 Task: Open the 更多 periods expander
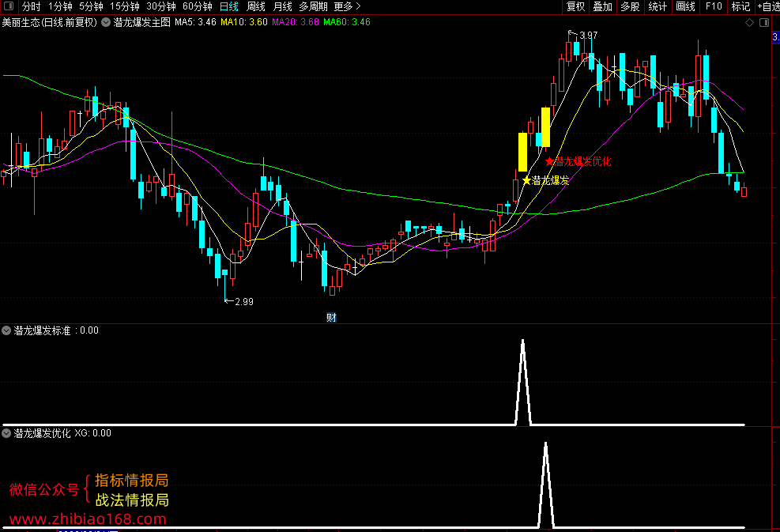tap(347, 6)
